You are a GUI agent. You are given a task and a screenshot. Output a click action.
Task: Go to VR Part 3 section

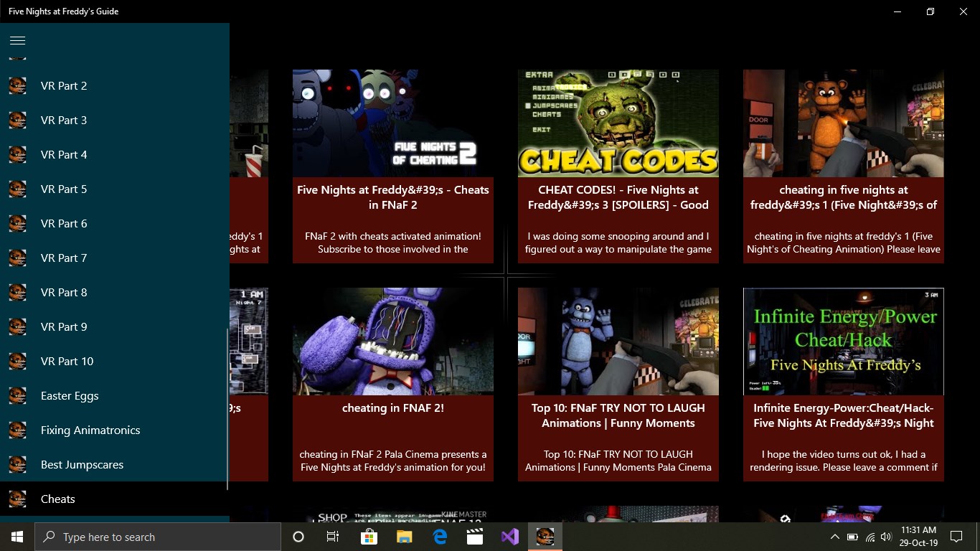tap(115, 121)
